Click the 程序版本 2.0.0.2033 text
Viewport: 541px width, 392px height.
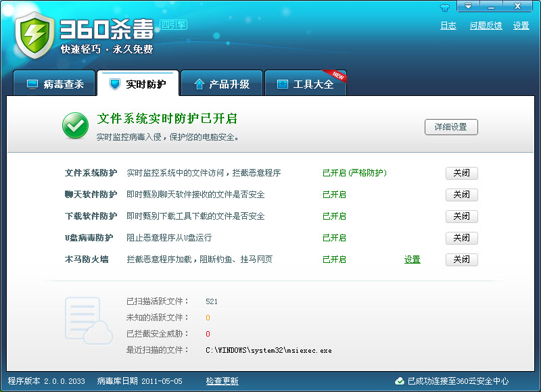pyautogui.click(x=46, y=381)
